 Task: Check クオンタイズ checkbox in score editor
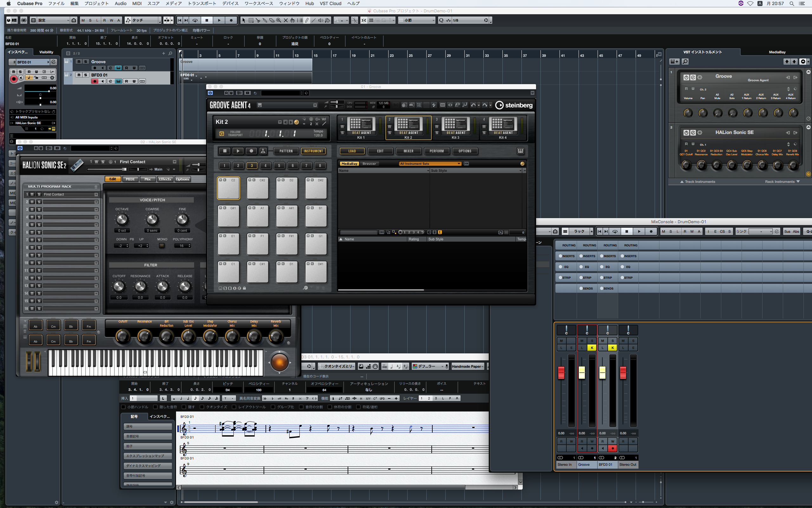pyautogui.click(x=202, y=407)
